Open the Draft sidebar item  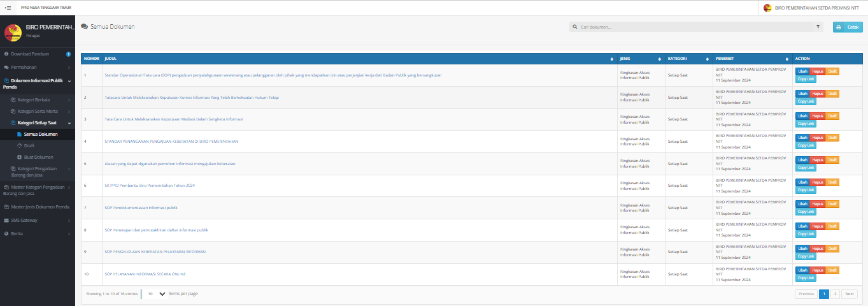(38, 146)
